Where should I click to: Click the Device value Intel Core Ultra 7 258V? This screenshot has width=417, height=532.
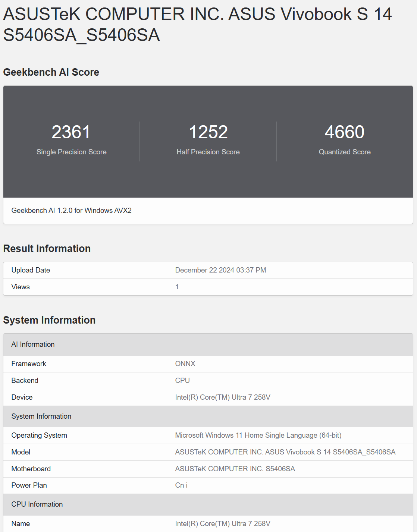(x=223, y=397)
